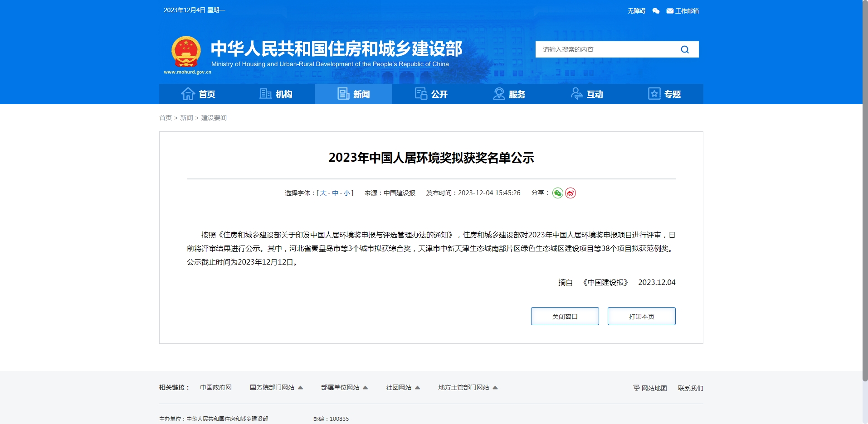
Task: Click the user icon beside 互动
Action: tap(576, 94)
